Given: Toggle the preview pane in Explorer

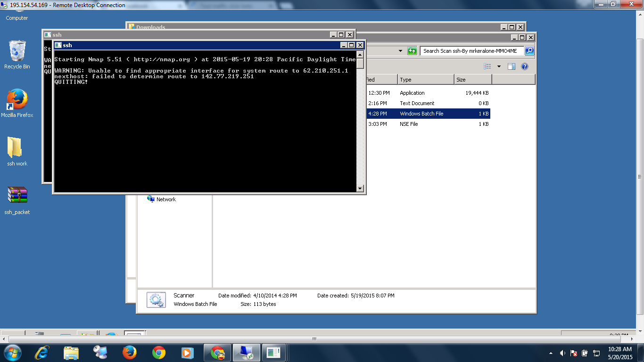Looking at the screenshot, I should (x=511, y=66).
